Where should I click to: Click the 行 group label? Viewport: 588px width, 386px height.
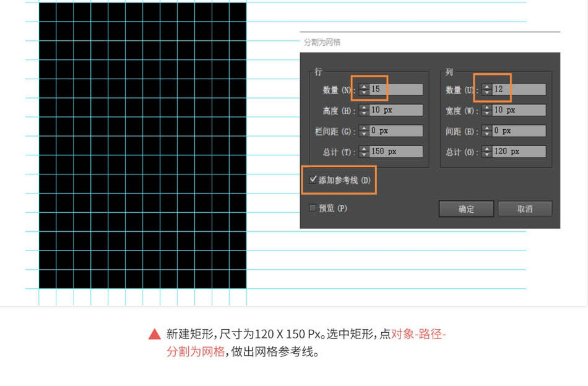318,72
